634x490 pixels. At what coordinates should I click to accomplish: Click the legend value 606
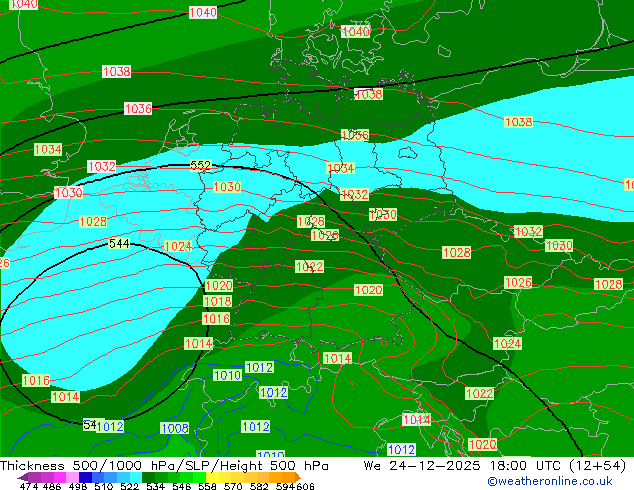[305, 486]
